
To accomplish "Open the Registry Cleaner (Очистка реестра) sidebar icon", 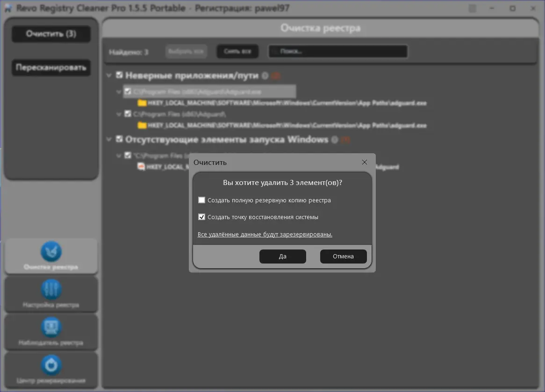I will click(51, 251).
